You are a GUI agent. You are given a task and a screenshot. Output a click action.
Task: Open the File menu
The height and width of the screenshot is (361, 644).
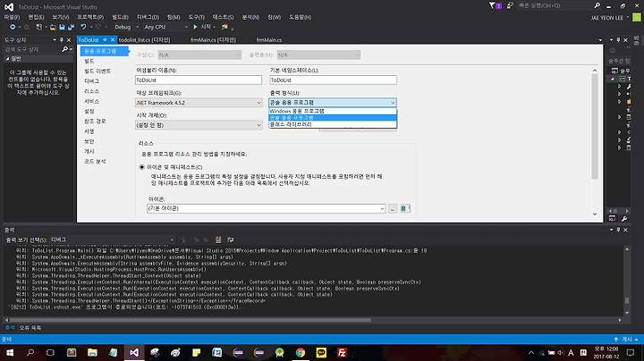coord(12,17)
